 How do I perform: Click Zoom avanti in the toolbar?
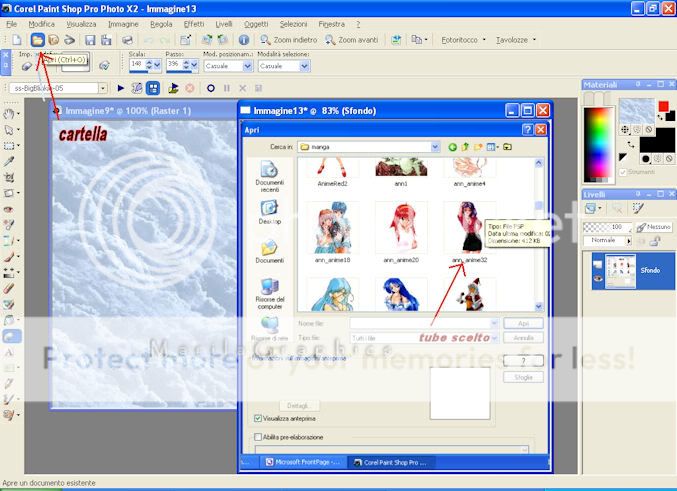tap(351, 40)
